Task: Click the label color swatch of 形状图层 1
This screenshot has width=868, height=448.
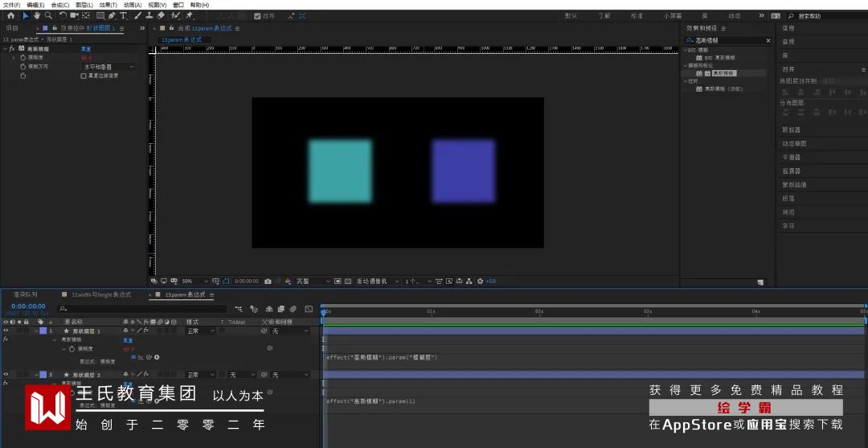Action: click(x=43, y=331)
